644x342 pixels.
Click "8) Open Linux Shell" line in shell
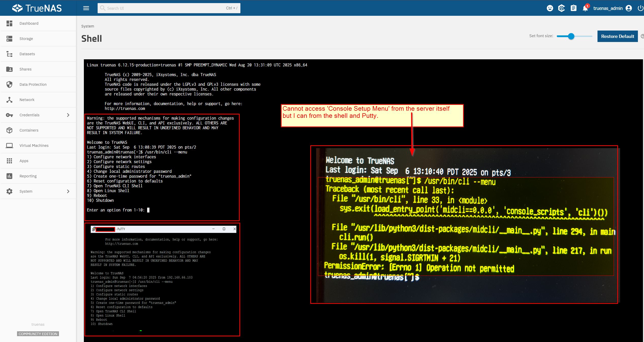point(108,191)
